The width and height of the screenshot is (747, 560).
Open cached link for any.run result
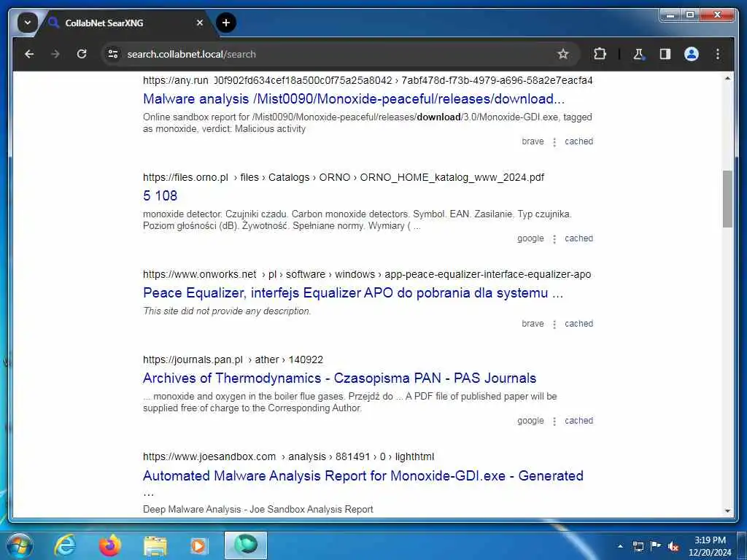pyautogui.click(x=578, y=141)
